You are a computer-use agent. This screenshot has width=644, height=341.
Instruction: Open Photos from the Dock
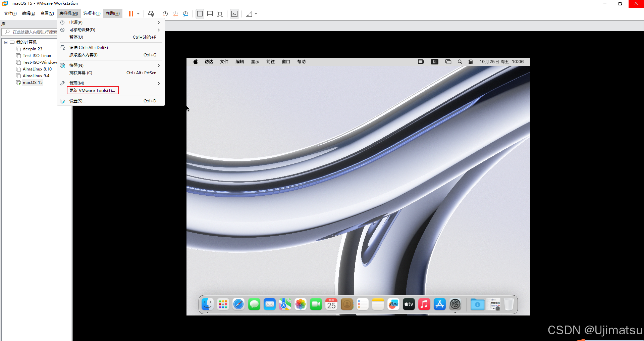coord(301,304)
